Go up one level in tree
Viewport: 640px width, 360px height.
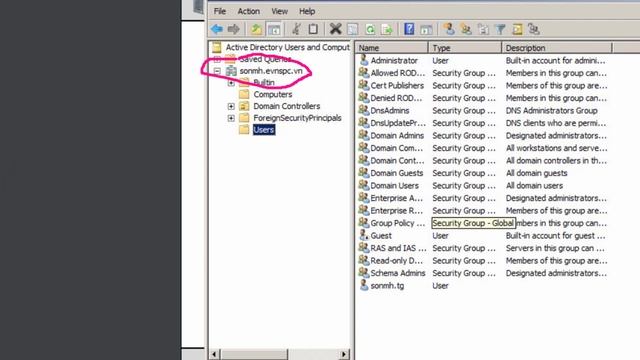256,29
